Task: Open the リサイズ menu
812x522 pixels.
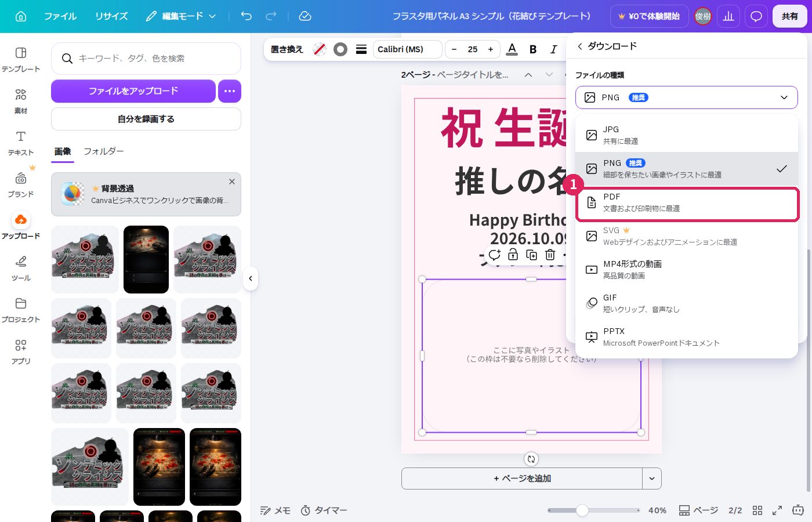Action: coord(111,16)
